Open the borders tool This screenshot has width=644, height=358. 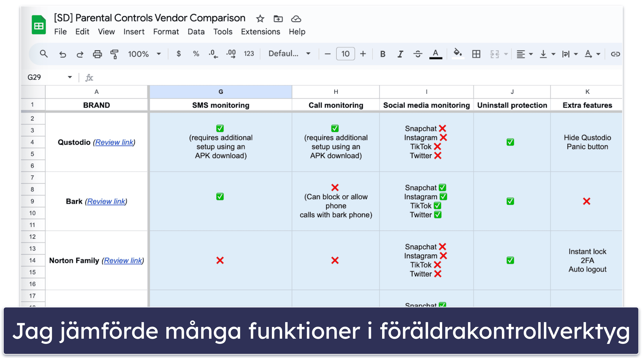coord(476,54)
